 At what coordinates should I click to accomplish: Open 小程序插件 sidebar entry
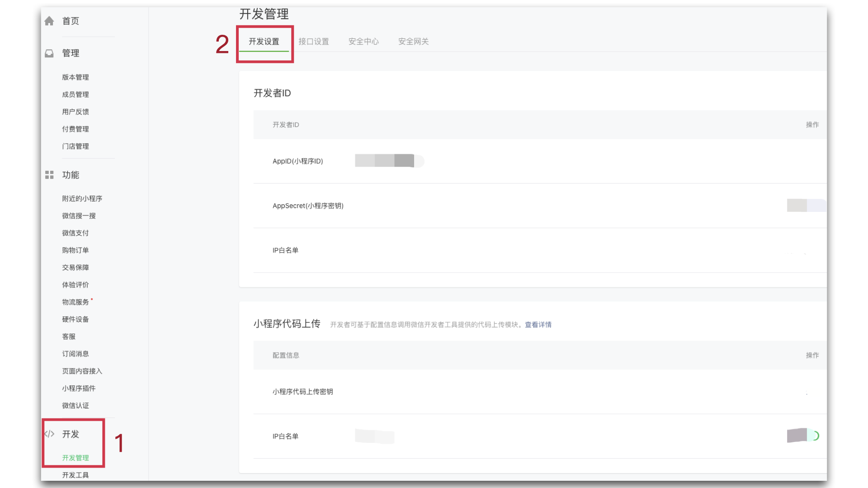79,389
